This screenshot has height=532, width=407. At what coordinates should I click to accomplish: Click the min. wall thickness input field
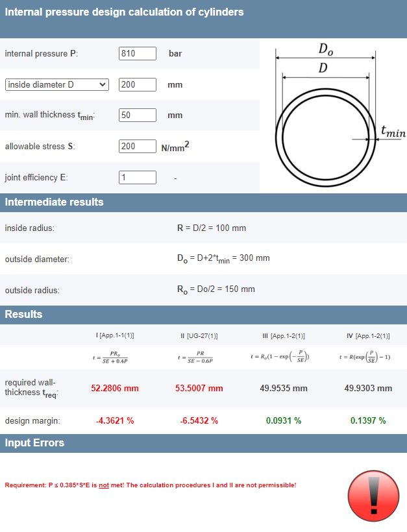pos(138,115)
